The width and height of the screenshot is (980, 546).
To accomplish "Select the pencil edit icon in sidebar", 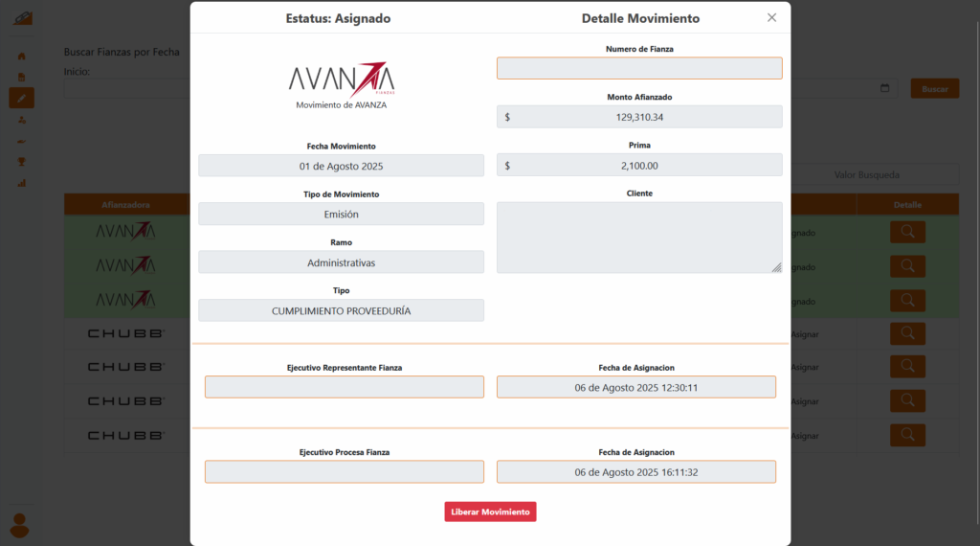I will pyautogui.click(x=21, y=98).
